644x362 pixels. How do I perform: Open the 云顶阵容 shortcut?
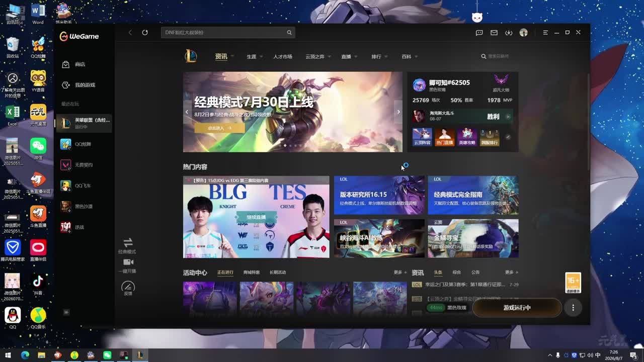[x=422, y=137]
